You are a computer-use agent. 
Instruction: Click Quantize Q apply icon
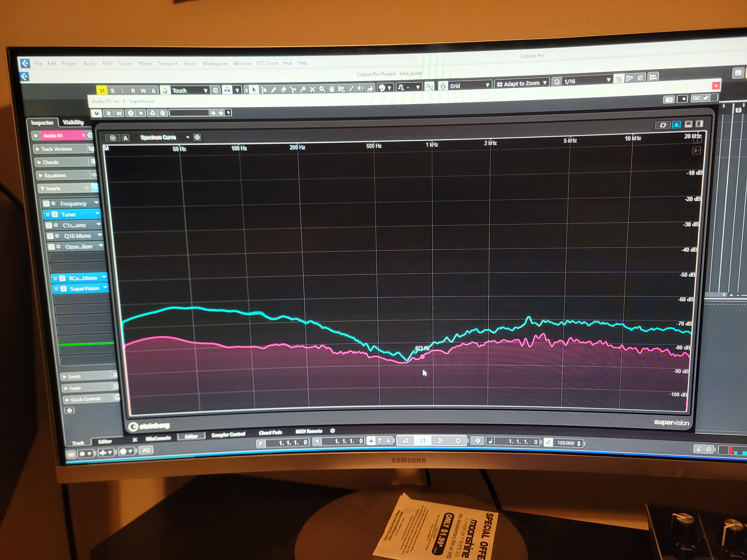[x=557, y=82]
